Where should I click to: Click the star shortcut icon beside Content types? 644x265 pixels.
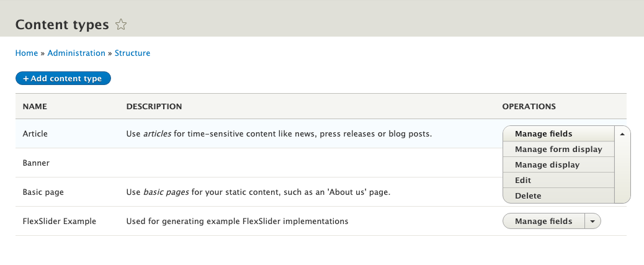pyautogui.click(x=121, y=25)
